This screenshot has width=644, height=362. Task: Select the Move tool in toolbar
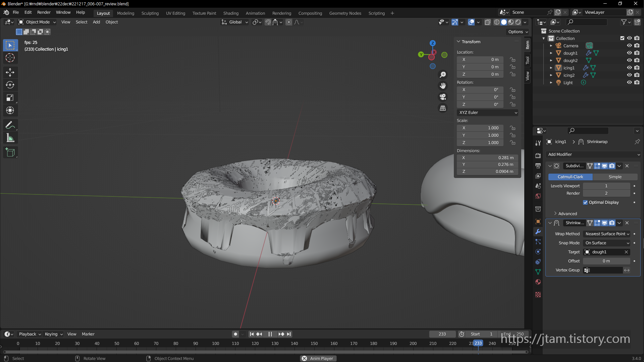pyautogui.click(x=10, y=72)
